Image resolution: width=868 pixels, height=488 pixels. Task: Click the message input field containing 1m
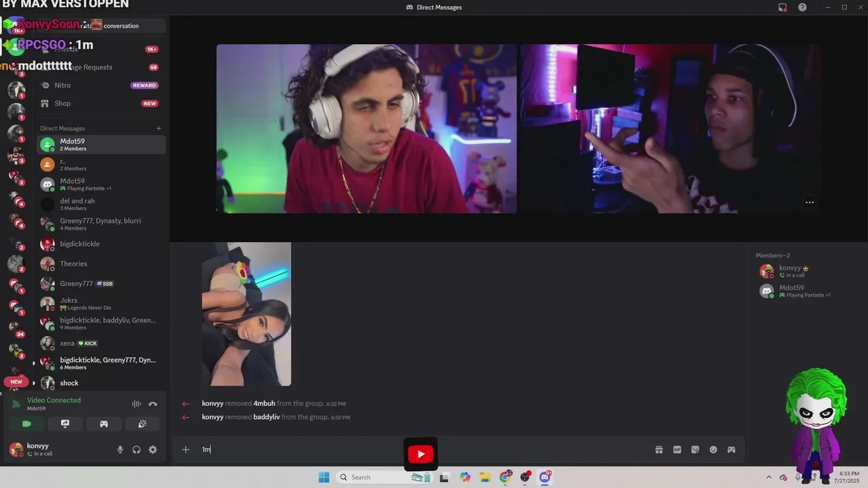[420, 449]
